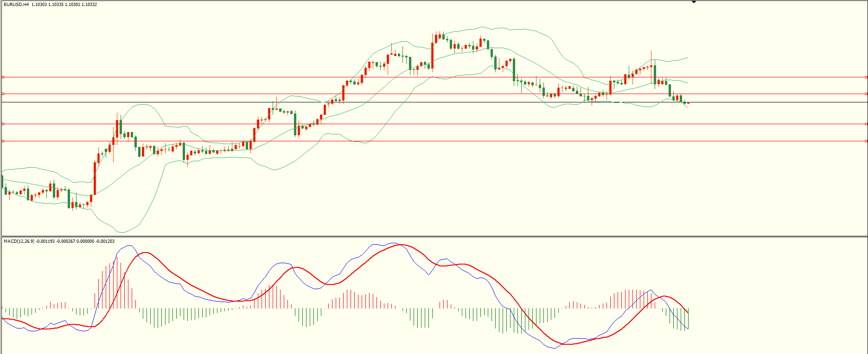The width and height of the screenshot is (868, 354).
Task: Grab left handle of third red line
Action: [3, 124]
